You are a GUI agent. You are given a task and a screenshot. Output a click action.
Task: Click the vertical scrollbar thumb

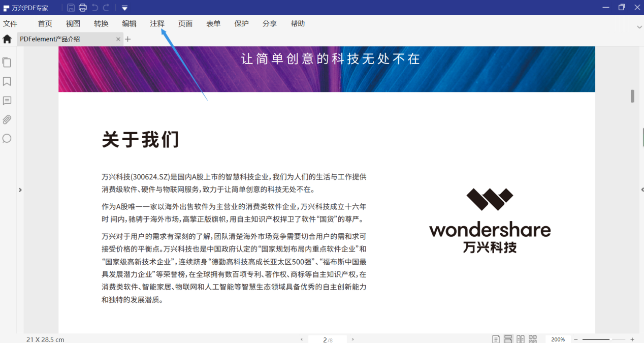click(x=632, y=96)
